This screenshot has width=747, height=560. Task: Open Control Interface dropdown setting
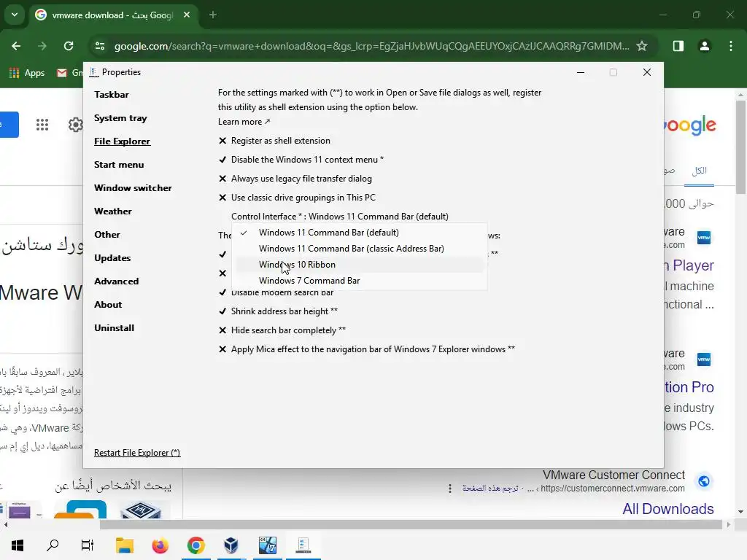(x=340, y=217)
